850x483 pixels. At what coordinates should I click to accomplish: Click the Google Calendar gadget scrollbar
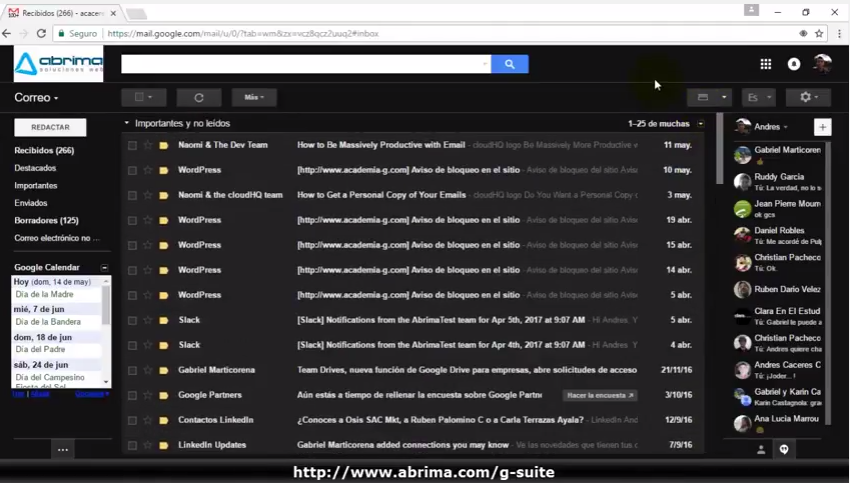point(106,304)
